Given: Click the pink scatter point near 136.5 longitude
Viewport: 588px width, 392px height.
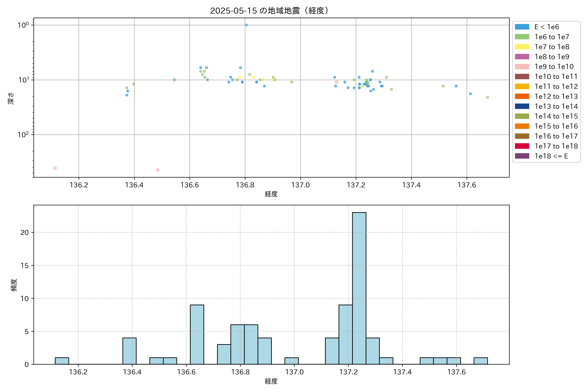Looking at the screenshot, I should (x=158, y=170).
